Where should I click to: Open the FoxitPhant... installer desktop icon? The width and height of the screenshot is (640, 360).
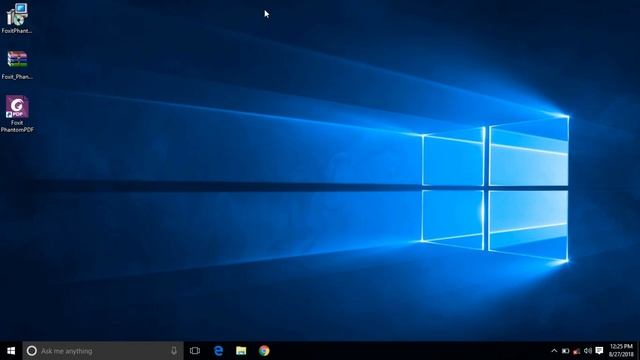click(x=17, y=18)
